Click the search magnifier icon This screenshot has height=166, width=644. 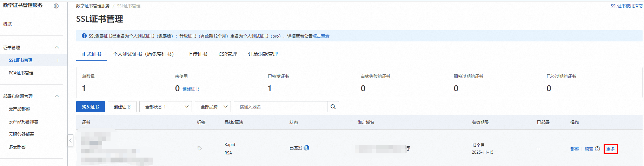(333, 107)
